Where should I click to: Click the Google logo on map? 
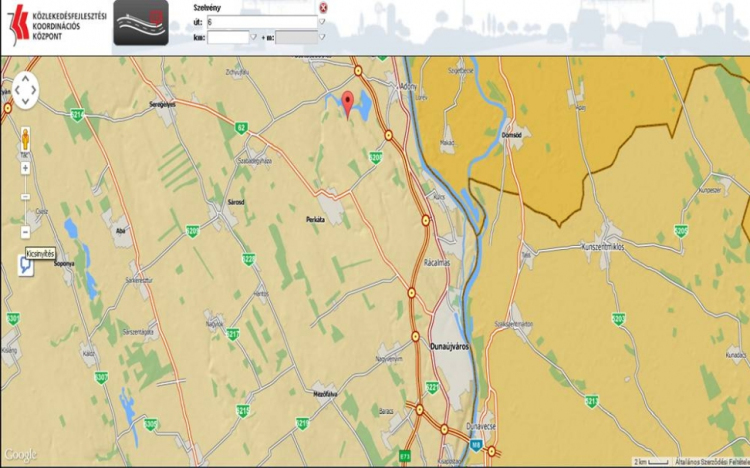pos(20,455)
